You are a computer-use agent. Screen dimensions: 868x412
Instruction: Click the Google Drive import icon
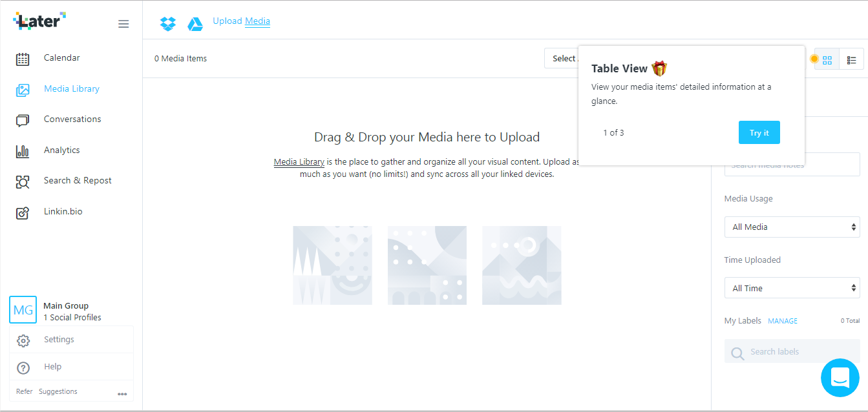point(195,24)
